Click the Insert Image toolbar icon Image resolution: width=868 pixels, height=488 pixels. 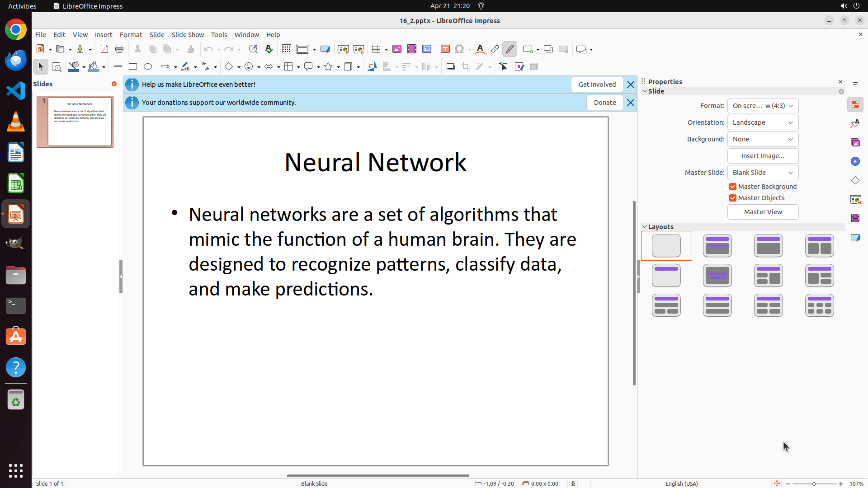click(x=397, y=49)
